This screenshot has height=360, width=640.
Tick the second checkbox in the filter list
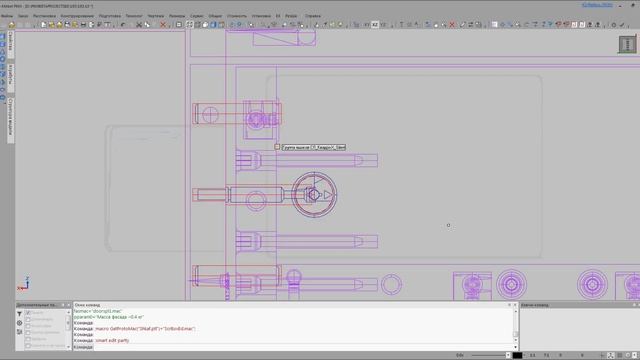pyautogui.click(x=28, y=319)
